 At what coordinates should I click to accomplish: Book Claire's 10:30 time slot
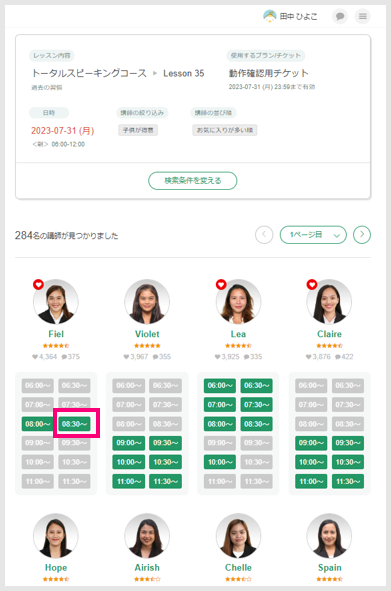point(348,462)
